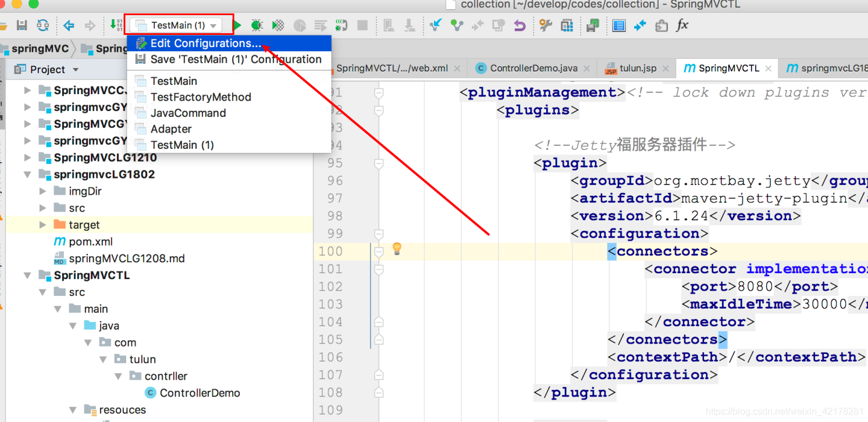Collapse the SpringMVCTL module node

pyautogui.click(x=27, y=276)
